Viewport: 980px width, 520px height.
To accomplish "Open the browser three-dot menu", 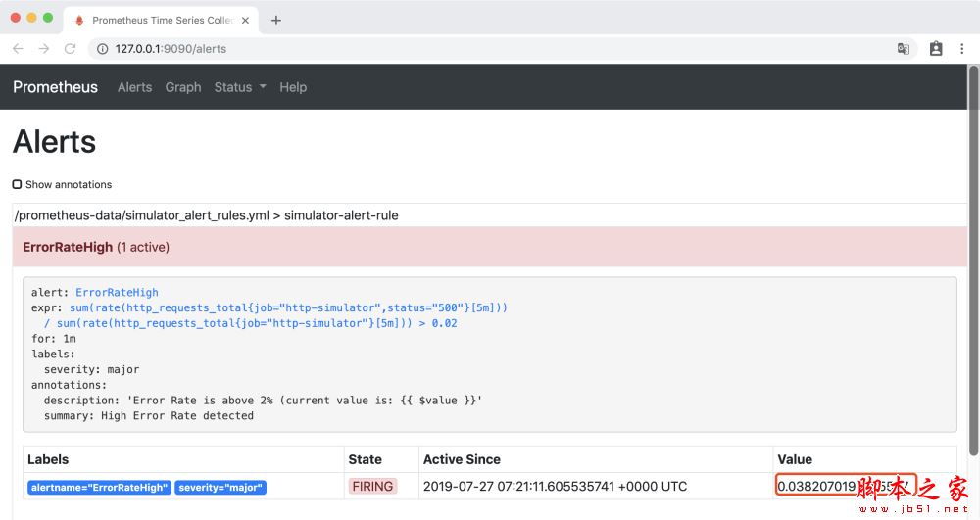I will [x=964, y=48].
